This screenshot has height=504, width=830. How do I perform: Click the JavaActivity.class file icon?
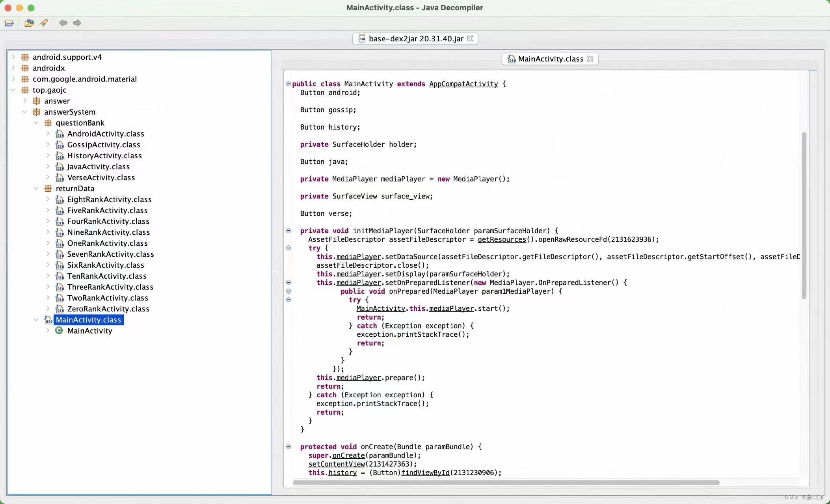[60, 167]
